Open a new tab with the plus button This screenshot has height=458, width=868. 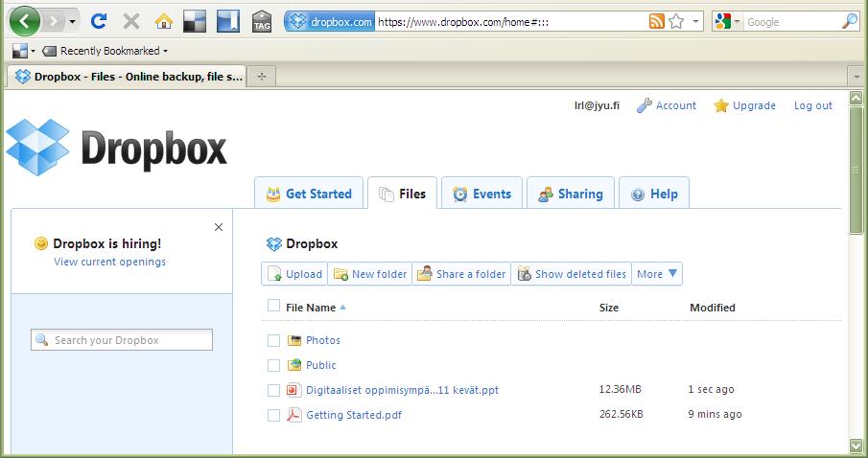[261, 77]
